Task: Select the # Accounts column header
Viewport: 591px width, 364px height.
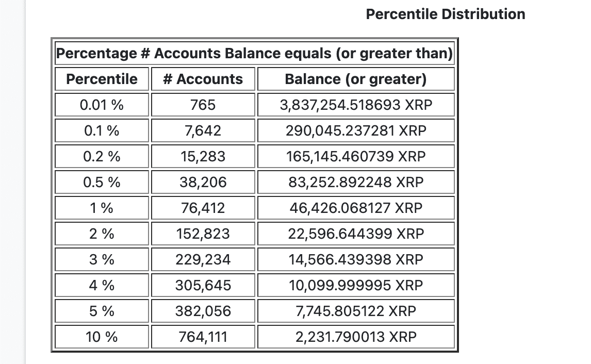Action: [x=203, y=79]
